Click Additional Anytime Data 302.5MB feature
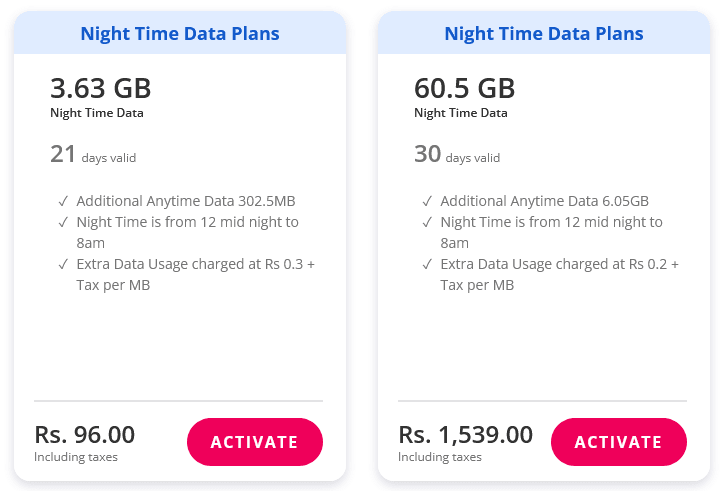723x491 pixels. click(186, 201)
